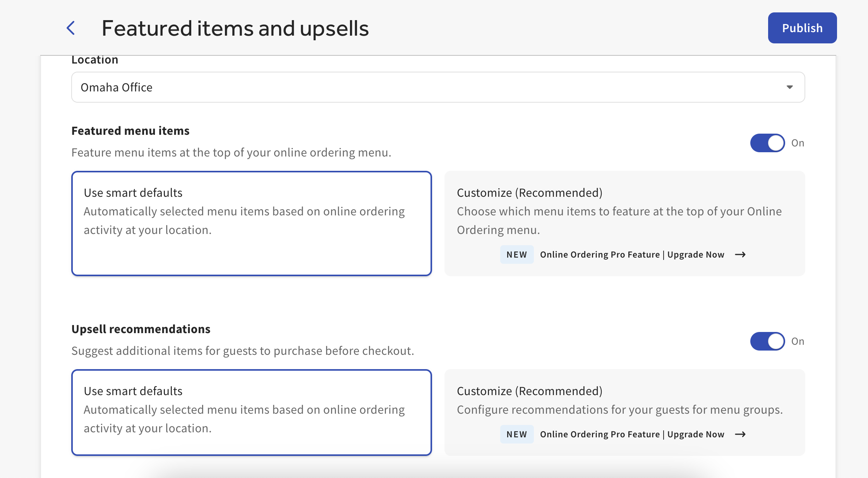This screenshot has height=478, width=868.
Task: Click the Location dropdown caret arrow
Action: (x=789, y=87)
